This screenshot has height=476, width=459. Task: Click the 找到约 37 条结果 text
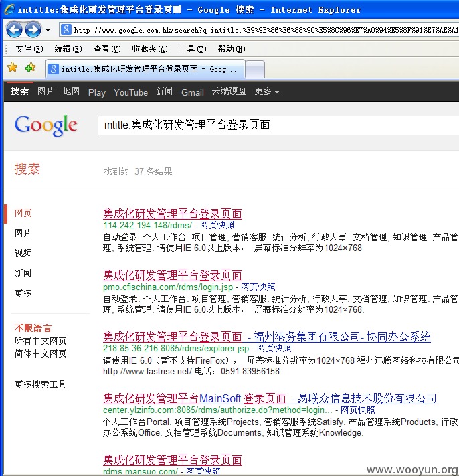click(x=138, y=171)
